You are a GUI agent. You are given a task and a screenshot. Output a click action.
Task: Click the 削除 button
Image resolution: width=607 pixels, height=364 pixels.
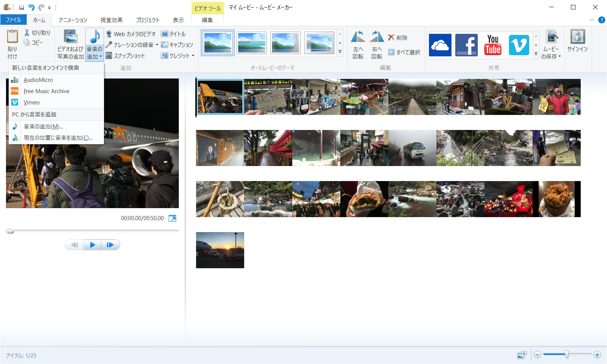(x=398, y=38)
